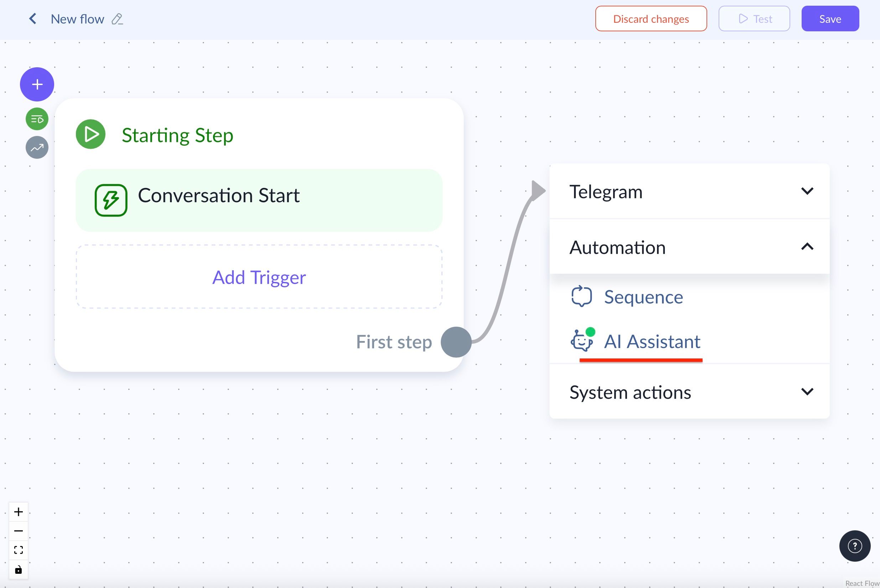Viewport: 880px width, 588px height.
Task: Discard changes to the flow
Action: coord(651,19)
